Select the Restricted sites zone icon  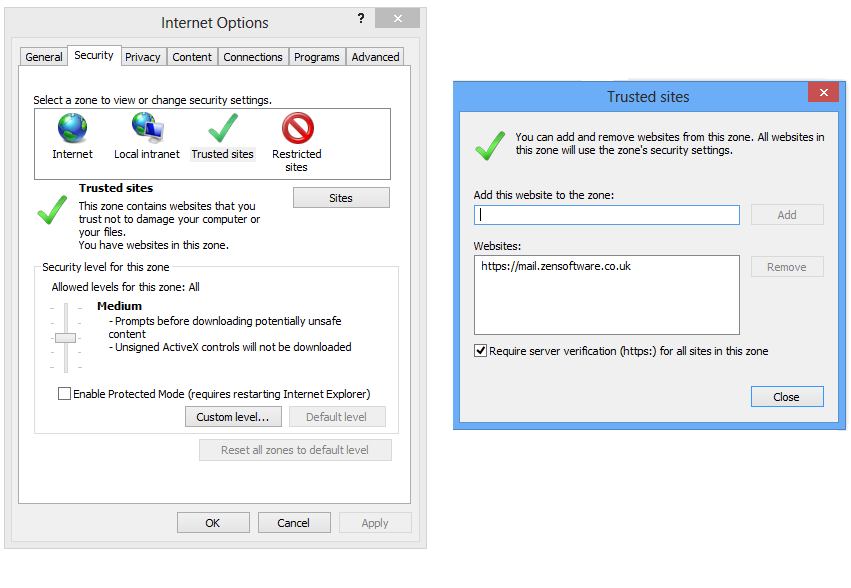[297, 128]
